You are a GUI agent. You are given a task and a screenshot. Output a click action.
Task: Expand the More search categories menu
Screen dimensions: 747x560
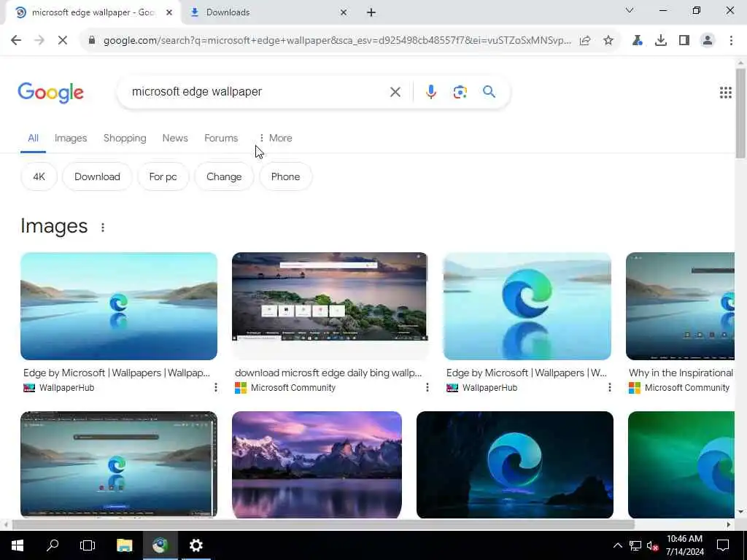click(x=275, y=138)
